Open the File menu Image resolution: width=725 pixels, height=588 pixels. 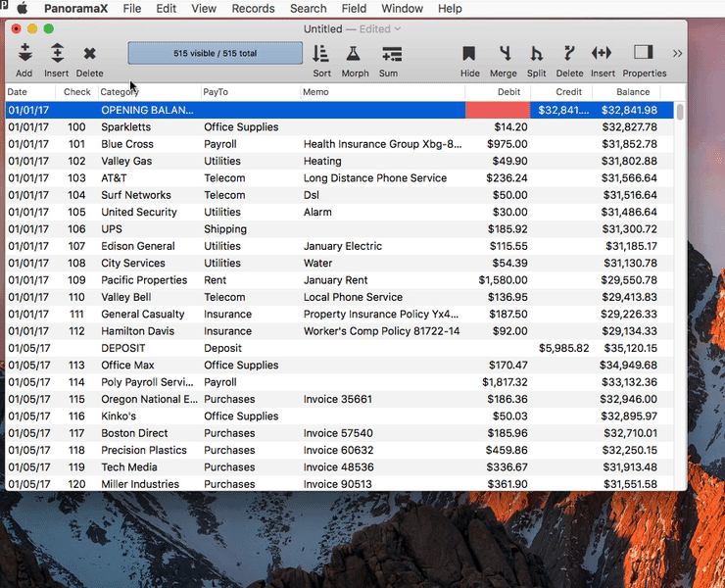click(132, 8)
